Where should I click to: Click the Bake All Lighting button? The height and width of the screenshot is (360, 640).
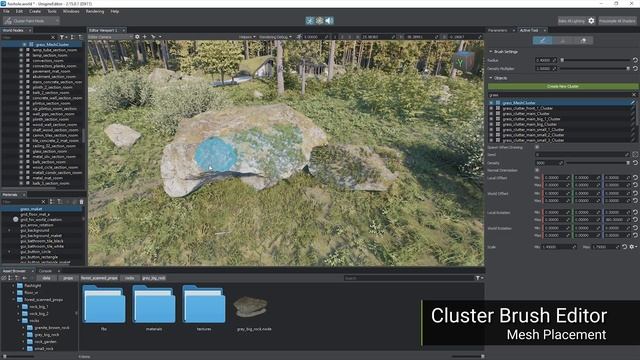pos(571,20)
